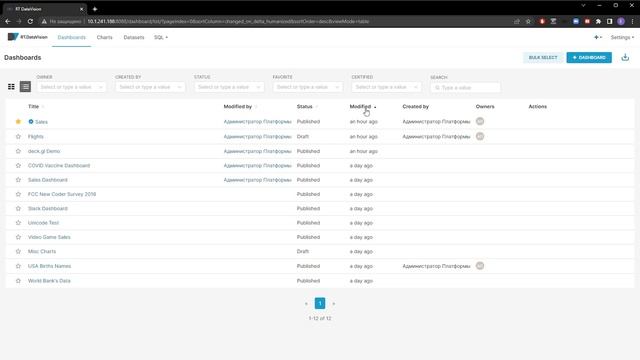640x360 pixels.
Task: Click the import dashboards download icon
Action: tap(625, 58)
